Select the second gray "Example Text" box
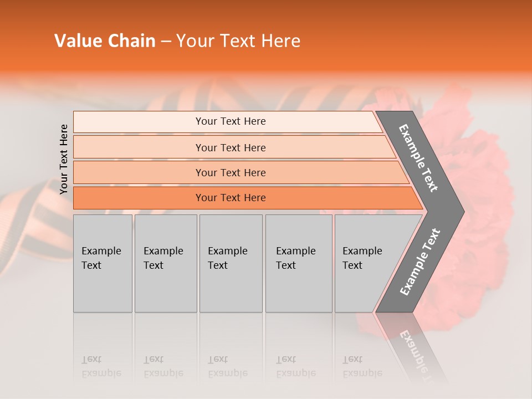 click(x=165, y=263)
